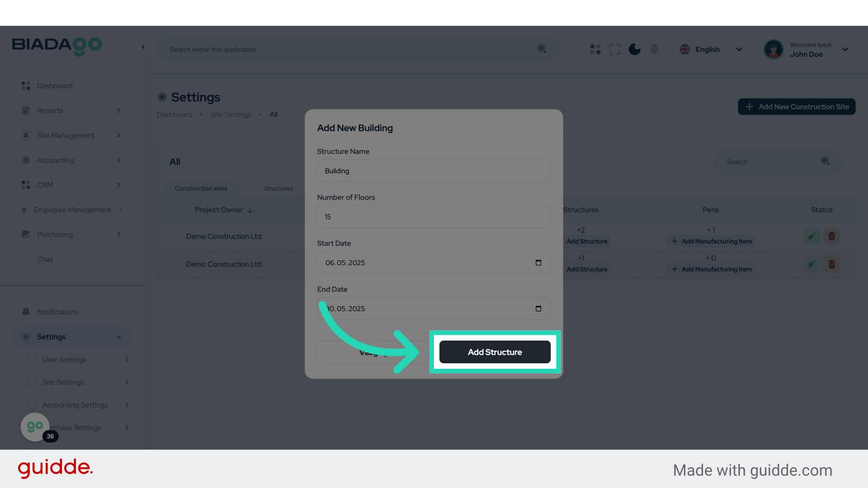Select the Reports icon in the sidebar
This screenshot has height=488, width=868.
25,110
